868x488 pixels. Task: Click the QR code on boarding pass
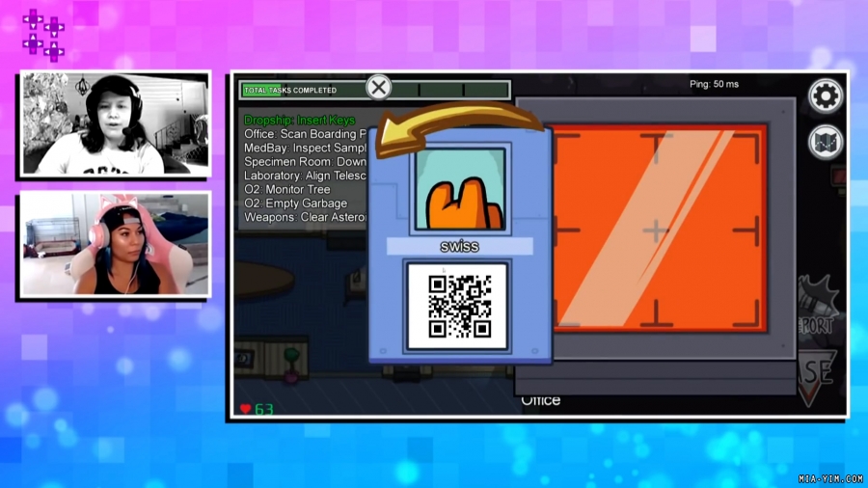[459, 307]
